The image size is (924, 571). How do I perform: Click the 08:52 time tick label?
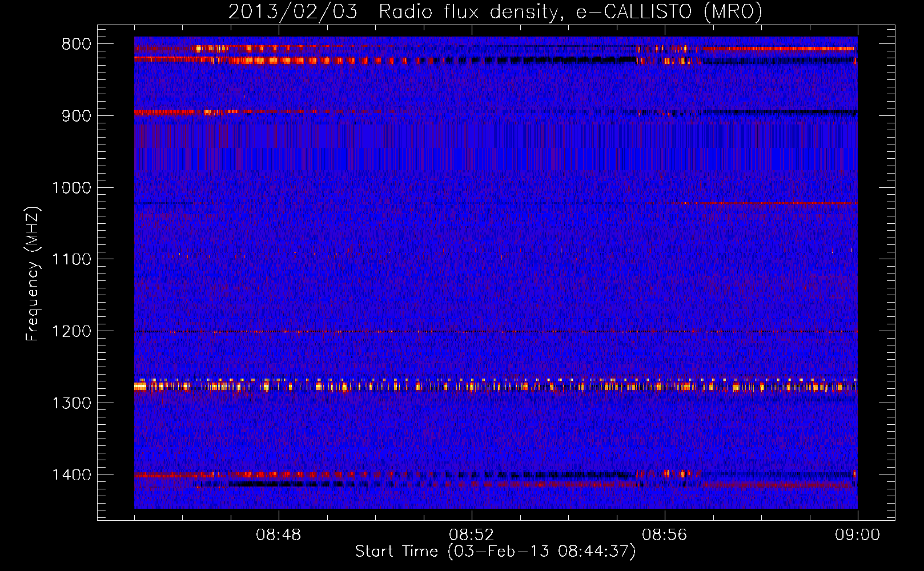tap(472, 535)
